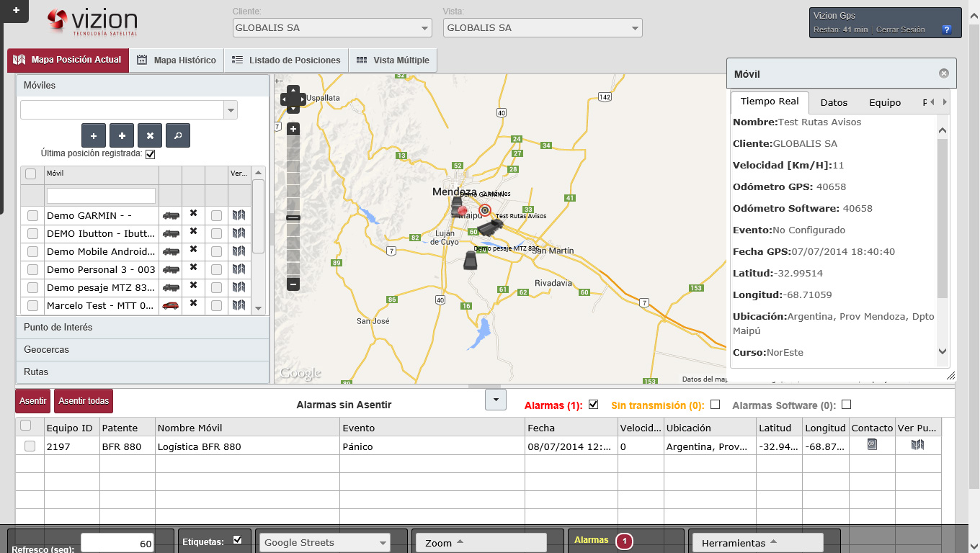Toggle Última posición registrada checkbox

pos(150,154)
